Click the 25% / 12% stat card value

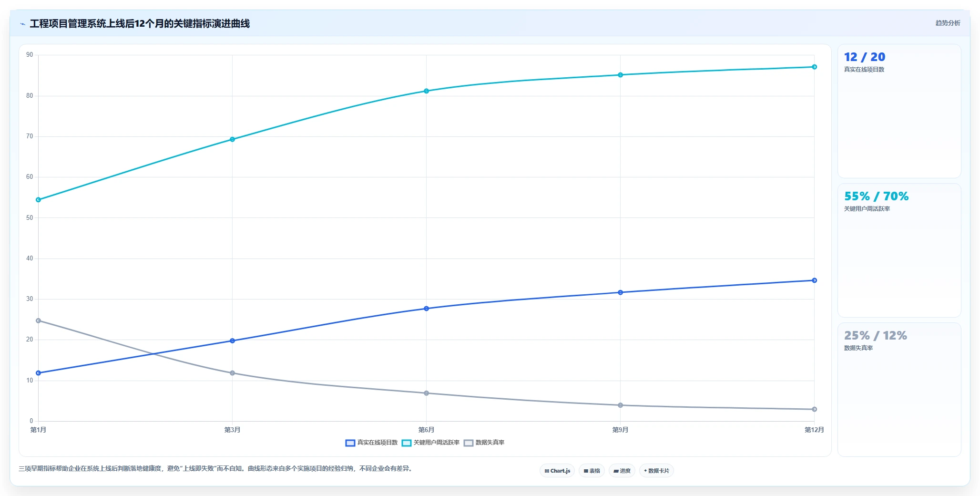tap(876, 336)
